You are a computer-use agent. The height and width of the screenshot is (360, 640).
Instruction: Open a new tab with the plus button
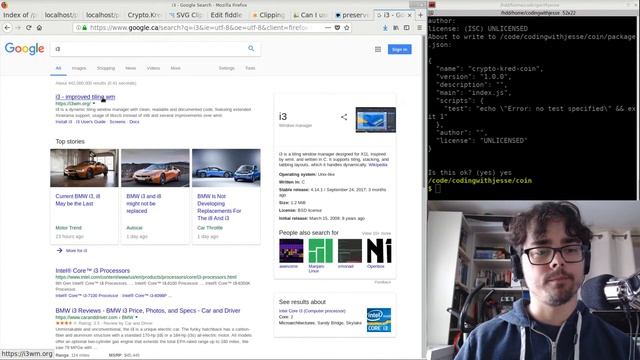(420, 15)
